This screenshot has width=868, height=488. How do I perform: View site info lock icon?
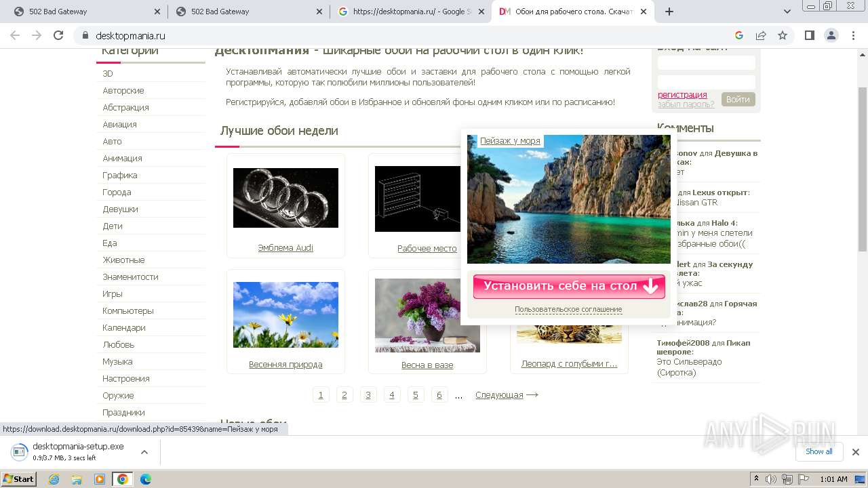click(x=85, y=35)
